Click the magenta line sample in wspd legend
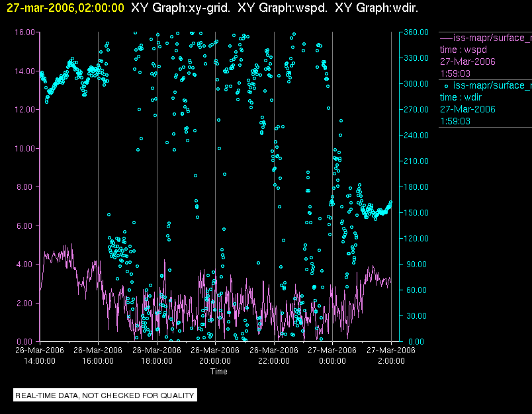This screenshot has width=532, height=414. (446, 38)
